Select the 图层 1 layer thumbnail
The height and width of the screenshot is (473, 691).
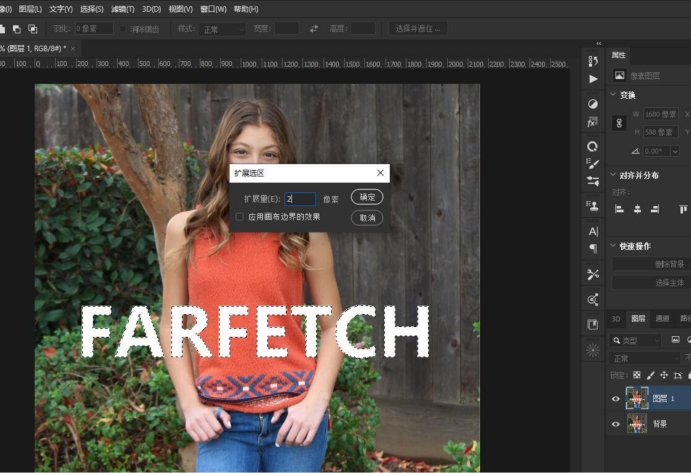click(x=637, y=399)
